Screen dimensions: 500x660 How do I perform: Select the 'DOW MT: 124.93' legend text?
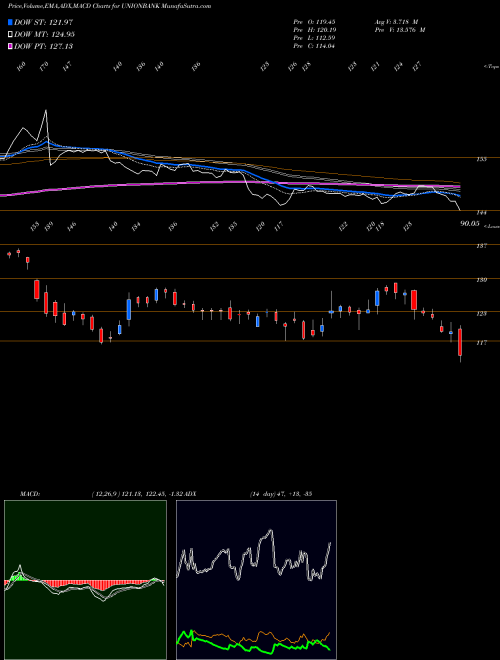[44, 34]
